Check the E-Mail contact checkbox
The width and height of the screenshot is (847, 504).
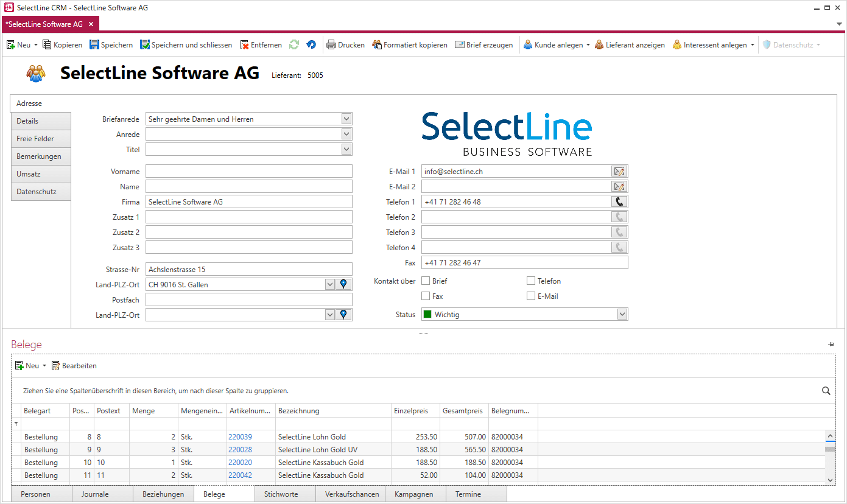click(x=531, y=296)
